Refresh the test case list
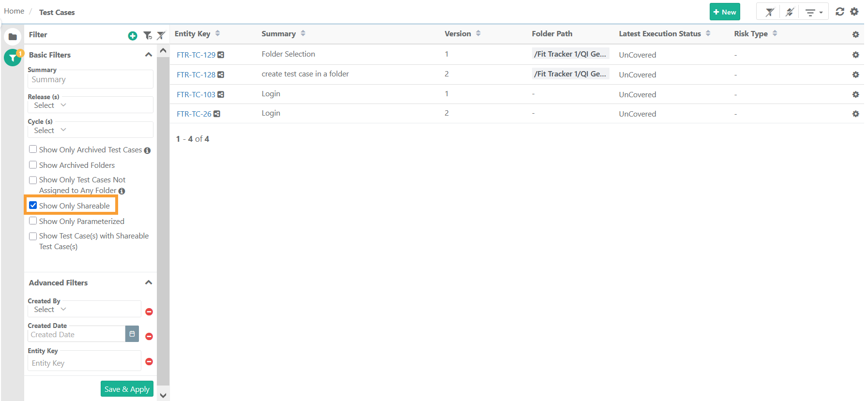Image resolution: width=868 pixels, height=401 pixels. (x=840, y=12)
